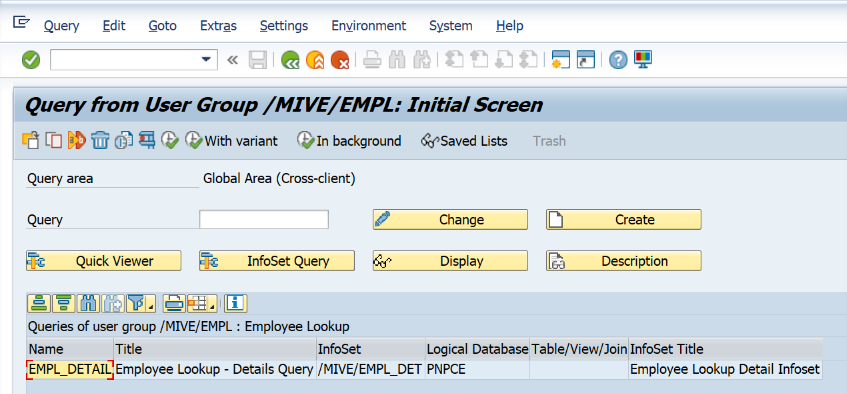This screenshot has height=394, width=847.
Task: Click the Find Next icon in standard toolbar
Action: (x=422, y=60)
